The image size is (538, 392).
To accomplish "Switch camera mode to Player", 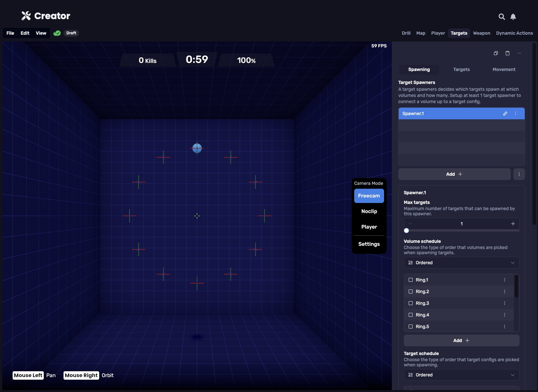I will pyautogui.click(x=369, y=227).
